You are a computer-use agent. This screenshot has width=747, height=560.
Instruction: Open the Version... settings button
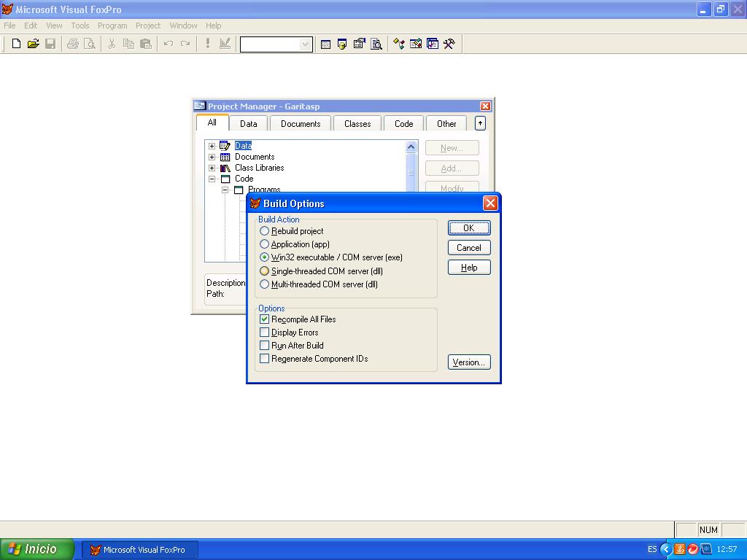tap(469, 362)
